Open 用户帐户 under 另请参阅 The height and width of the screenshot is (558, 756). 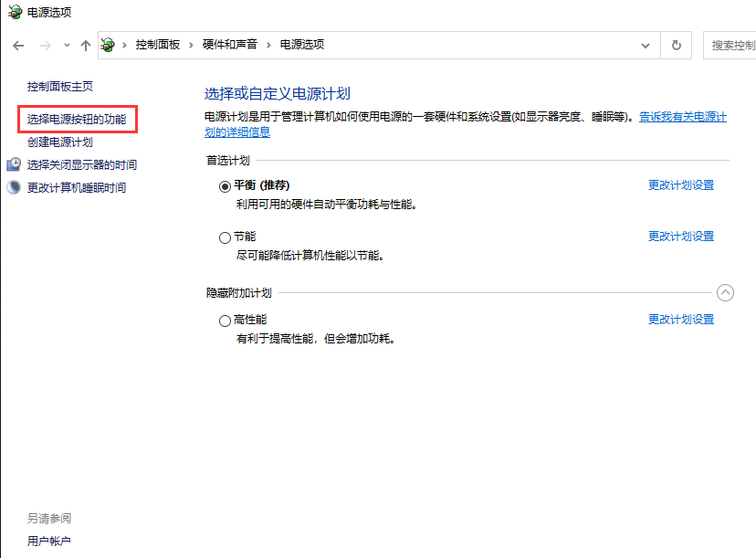tap(49, 541)
